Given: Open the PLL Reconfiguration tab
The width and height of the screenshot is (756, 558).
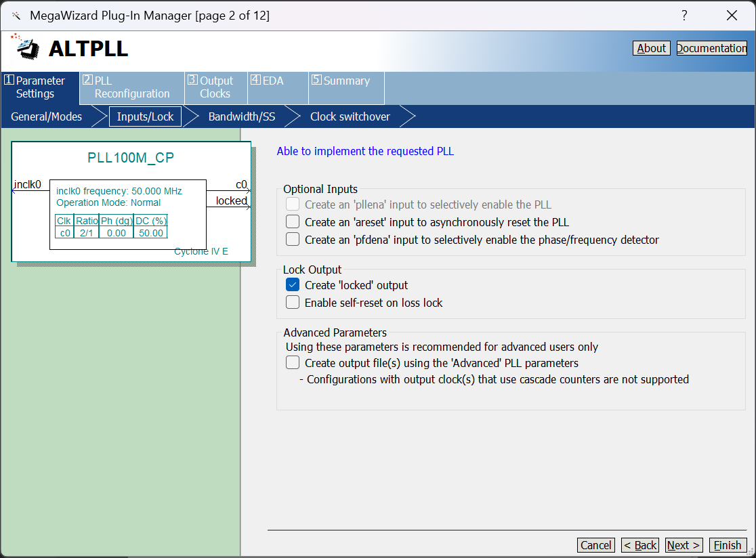Looking at the screenshot, I should click(x=131, y=87).
